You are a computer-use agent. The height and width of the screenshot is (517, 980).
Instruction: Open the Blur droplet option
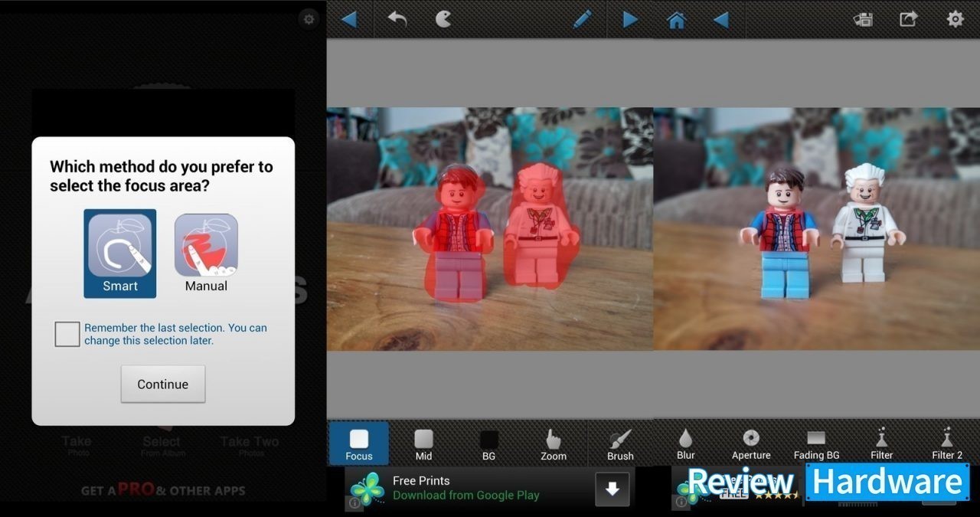point(686,443)
